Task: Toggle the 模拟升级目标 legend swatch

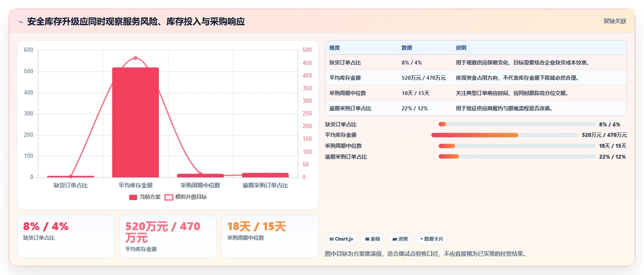Action: [169, 197]
